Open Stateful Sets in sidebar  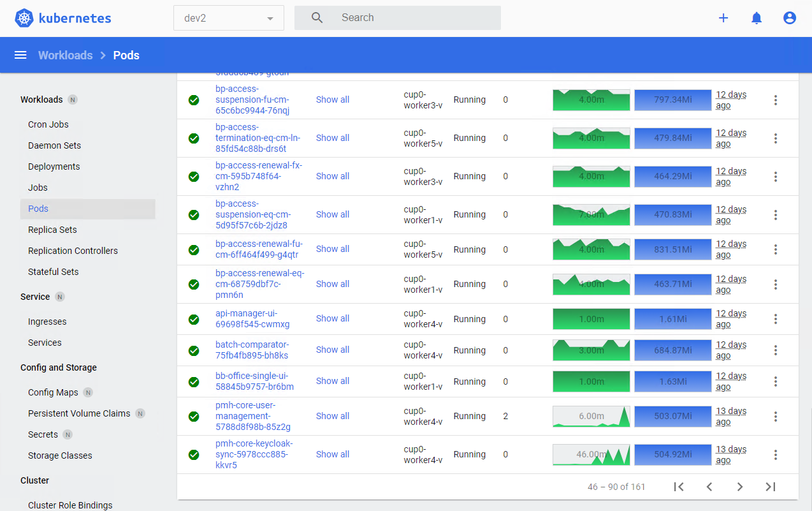(x=54, y=272)
